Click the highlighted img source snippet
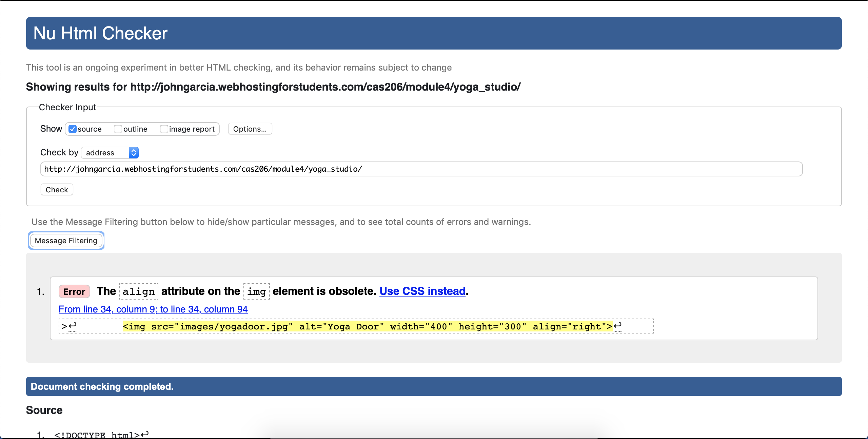The width and height of the screenshot is (868, 439). click(368, 326)
